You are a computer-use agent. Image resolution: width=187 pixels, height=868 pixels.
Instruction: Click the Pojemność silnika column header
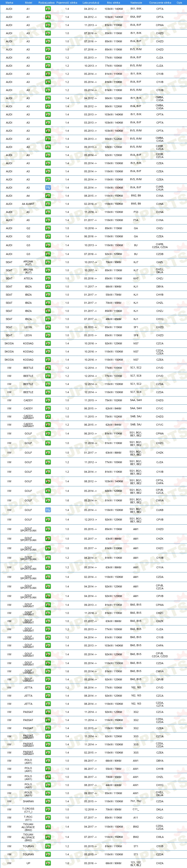(67, 2)
